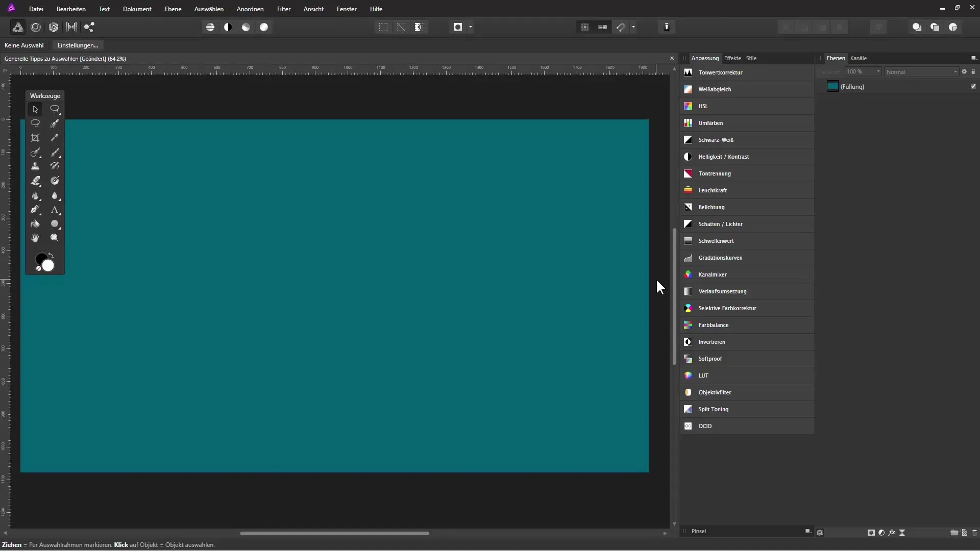Click the Select All marquee icon
Image resolution: width=980 pixels, height=551 pixels.
coord(383,27)
